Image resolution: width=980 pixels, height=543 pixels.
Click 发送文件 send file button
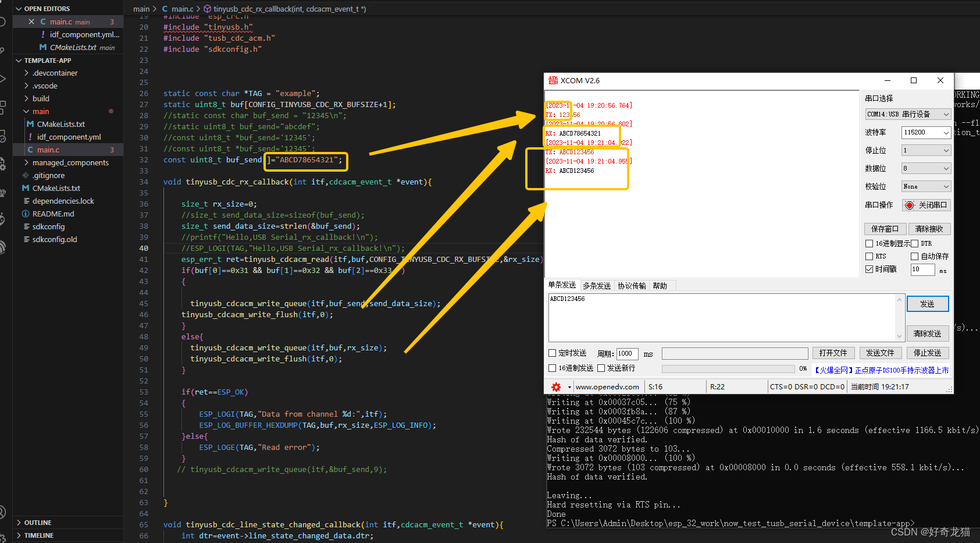881,353
